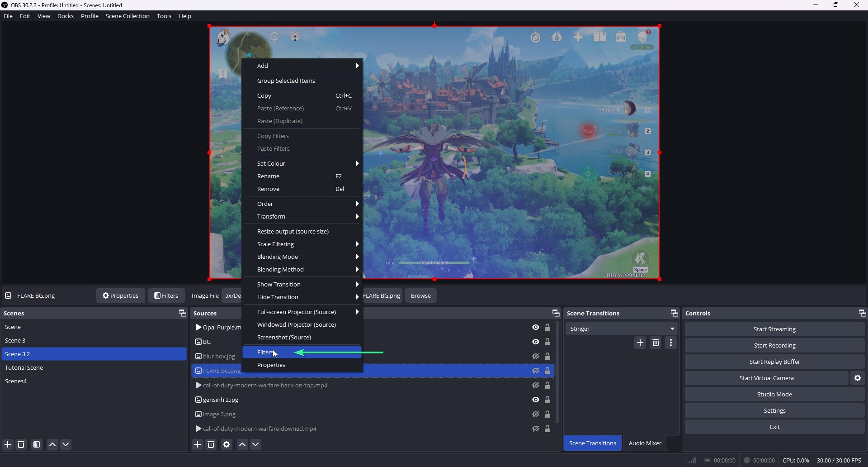
Task: Toggle lock on Opal Purple source
Action: (547, 327)
